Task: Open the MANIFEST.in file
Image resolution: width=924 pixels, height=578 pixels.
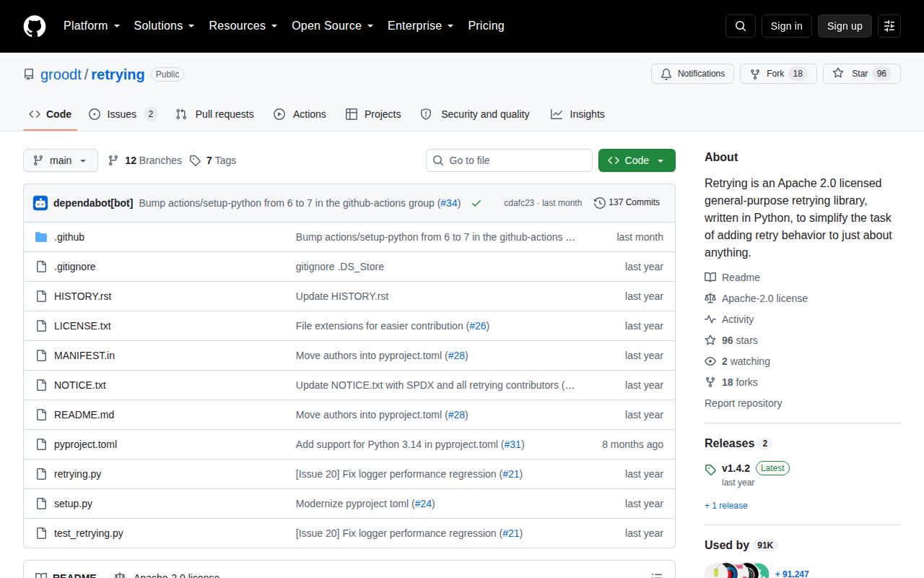Action: pyautogui.click(x=84, y=355)
